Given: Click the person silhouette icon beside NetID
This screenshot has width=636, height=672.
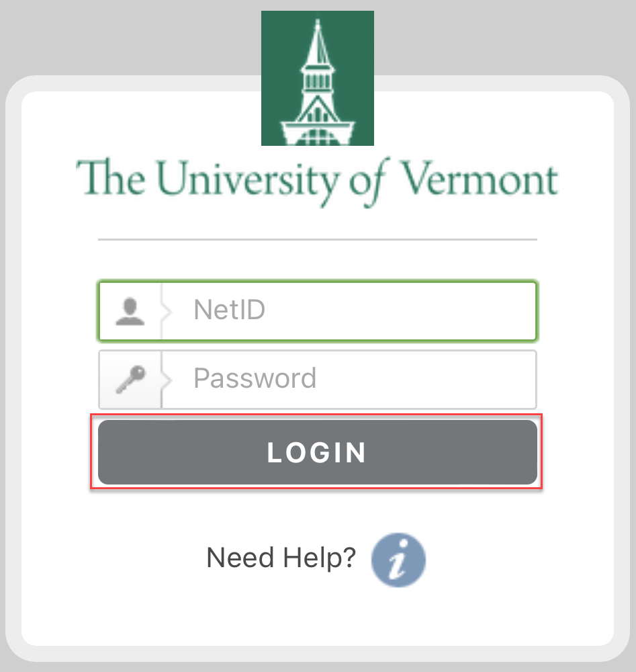Looking at the screenshot, I should tap(130, 312).
